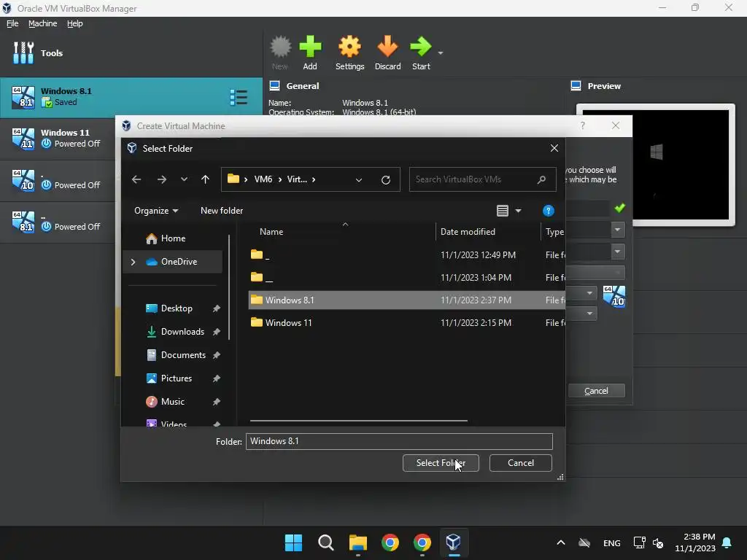Click the blue help icon
This screenshot has width=747, height=560.
549,211
